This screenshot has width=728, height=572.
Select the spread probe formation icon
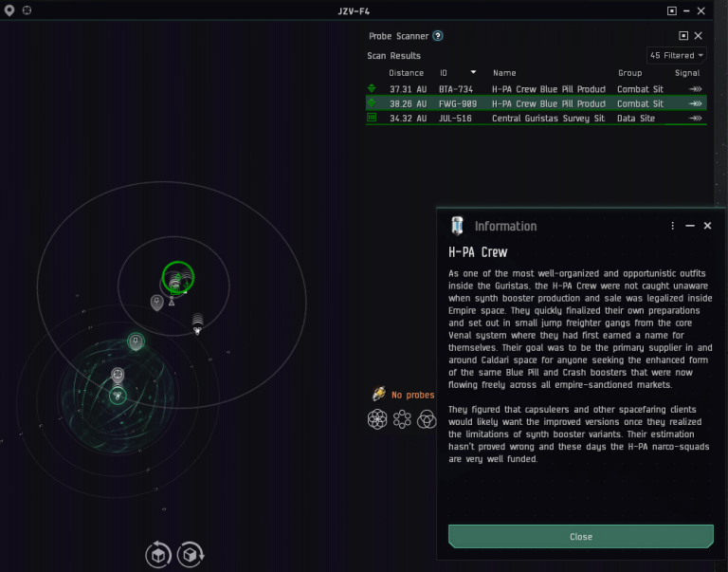click(x=377, y=419)
